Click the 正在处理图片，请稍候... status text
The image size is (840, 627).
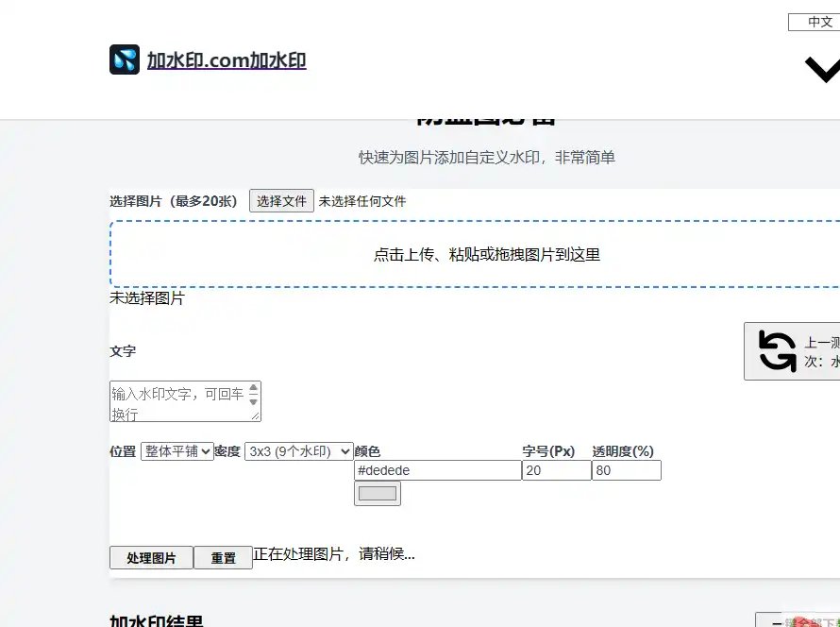click(334, 554)
